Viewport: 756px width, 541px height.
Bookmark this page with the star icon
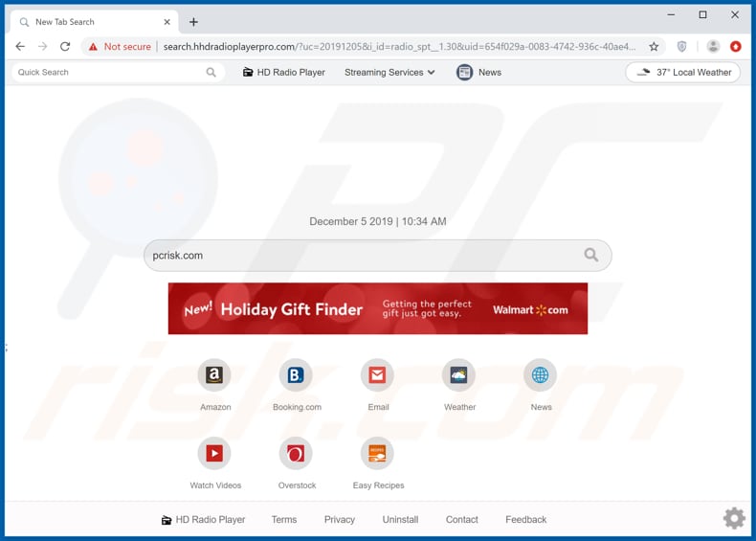[654, 47]
